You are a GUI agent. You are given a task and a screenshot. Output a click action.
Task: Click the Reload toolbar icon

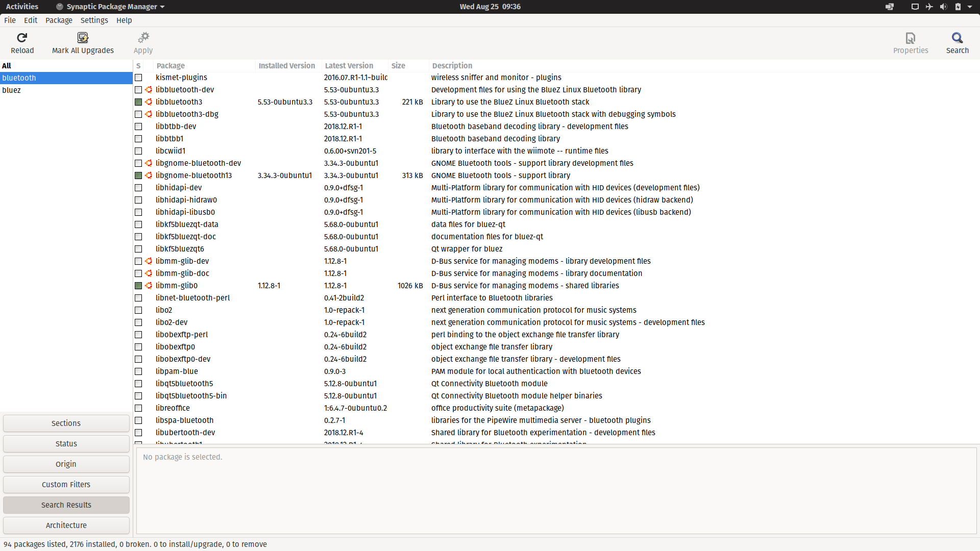(22, 38)
